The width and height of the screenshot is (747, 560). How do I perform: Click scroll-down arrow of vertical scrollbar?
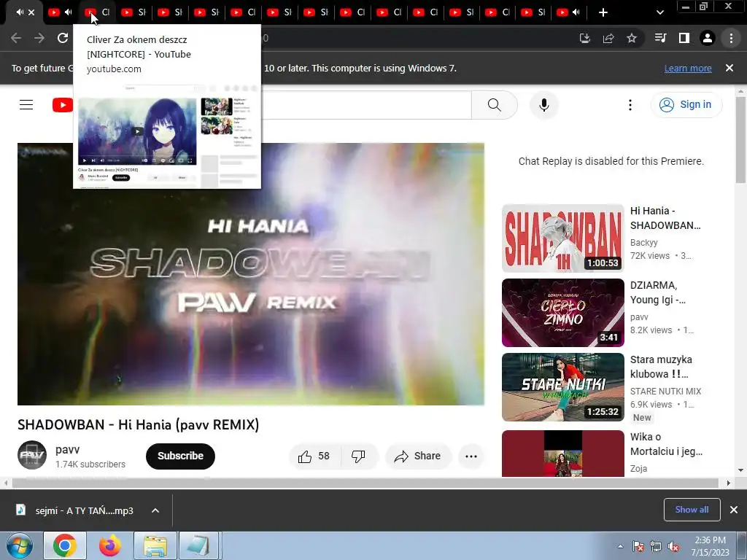(740, 470)
